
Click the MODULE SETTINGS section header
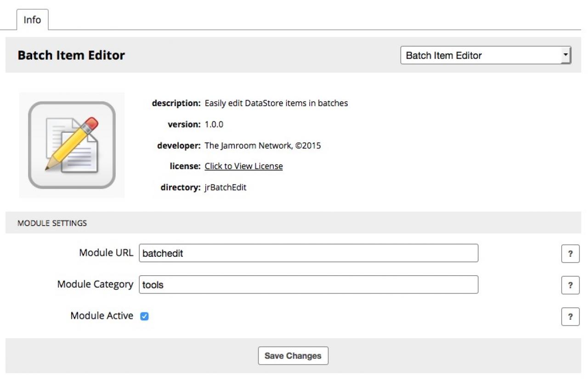(x=52, y=223)
